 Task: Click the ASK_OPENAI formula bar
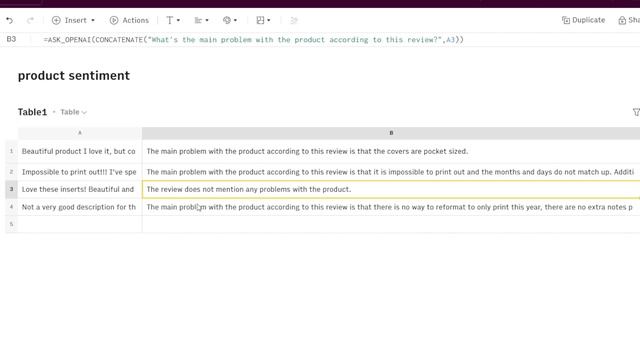pos(253,40)
